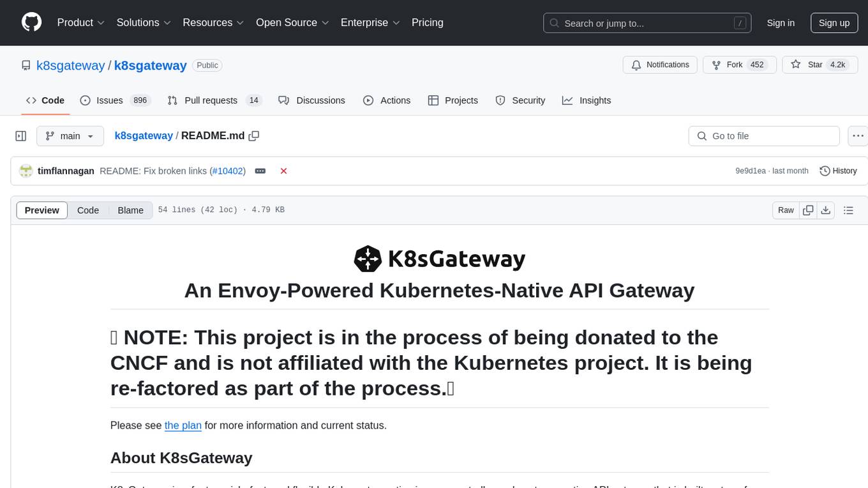Screen dimensions: 868x488
Task: Open the README outline list
Action: point(848,210)
